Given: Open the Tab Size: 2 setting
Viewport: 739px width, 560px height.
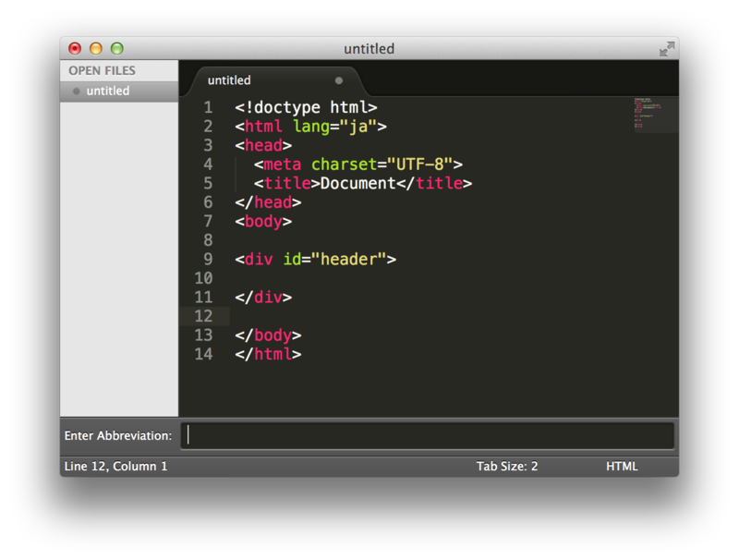Looking at the screenshot, I should point(506,466).
